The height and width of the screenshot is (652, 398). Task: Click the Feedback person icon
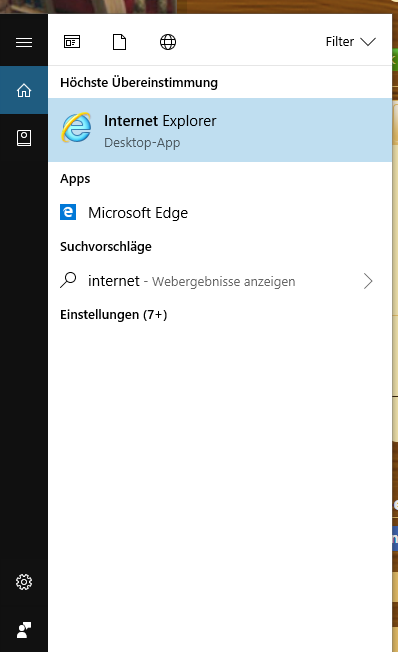pyautogui.click(x=24, y=630)
